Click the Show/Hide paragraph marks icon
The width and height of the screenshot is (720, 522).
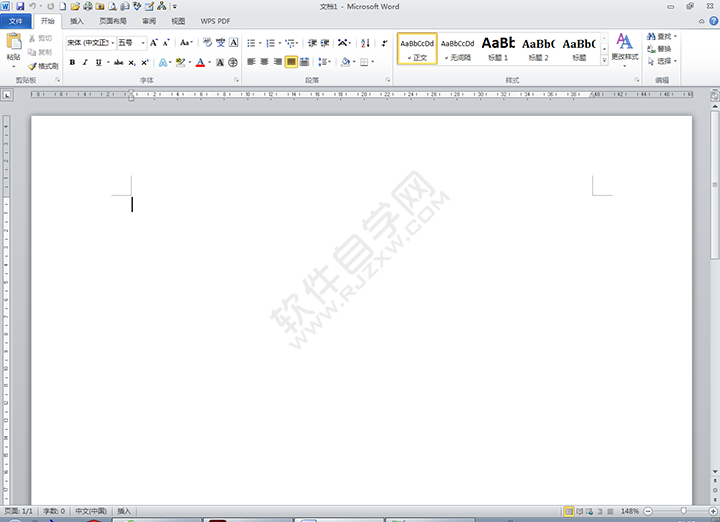(384, 43)
